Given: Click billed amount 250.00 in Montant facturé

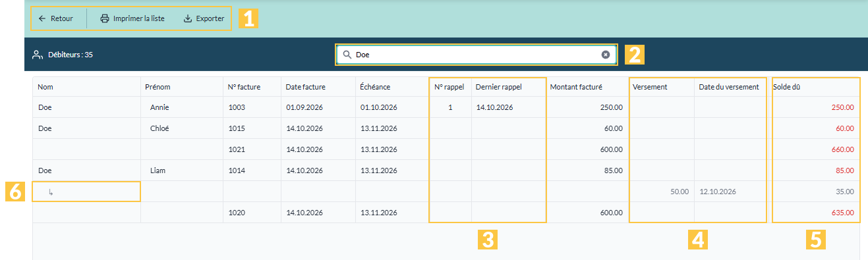Looking at the screenshot, I should coord(612,107).
